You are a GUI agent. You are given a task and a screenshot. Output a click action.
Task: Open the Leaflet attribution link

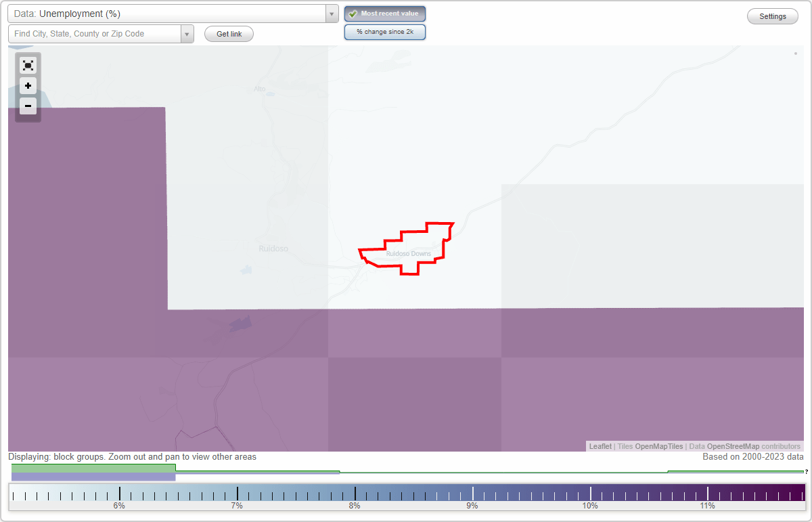pyautogui.click(x=600, y=446)
